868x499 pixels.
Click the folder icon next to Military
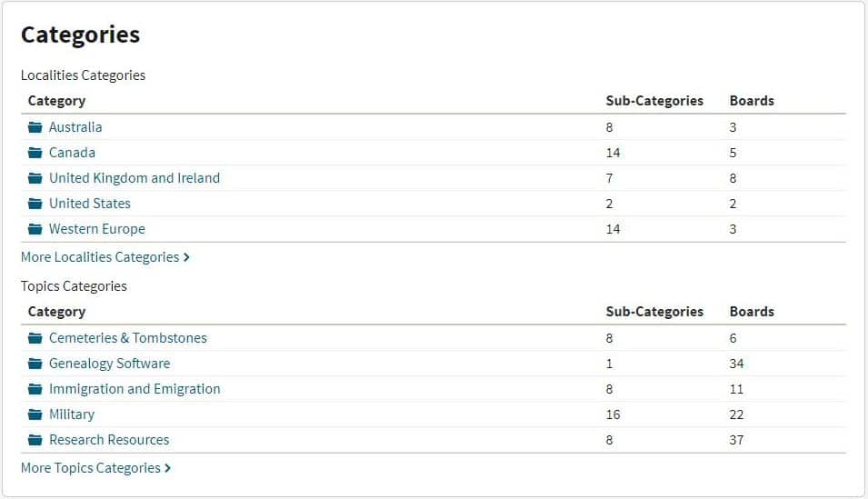(35, 414)
